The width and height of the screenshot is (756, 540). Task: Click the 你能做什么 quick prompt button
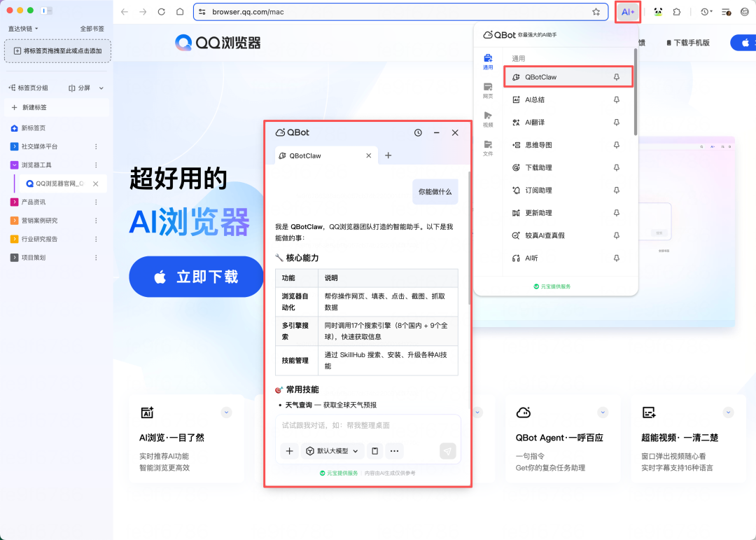coord(435,191)
